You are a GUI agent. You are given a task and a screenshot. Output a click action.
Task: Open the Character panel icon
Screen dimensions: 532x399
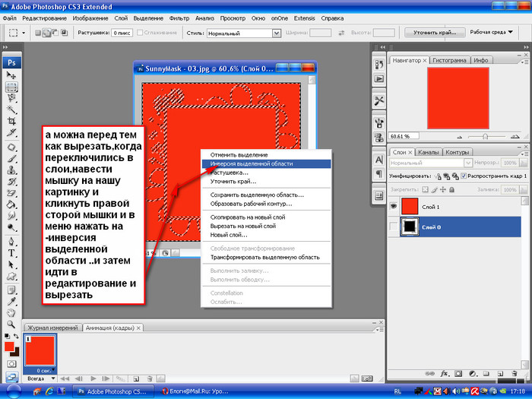379,160
